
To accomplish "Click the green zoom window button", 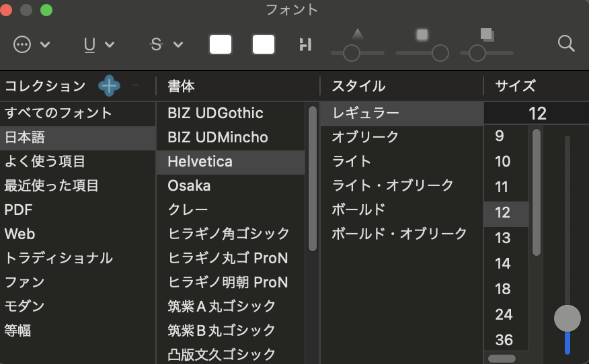I will 46,10.
